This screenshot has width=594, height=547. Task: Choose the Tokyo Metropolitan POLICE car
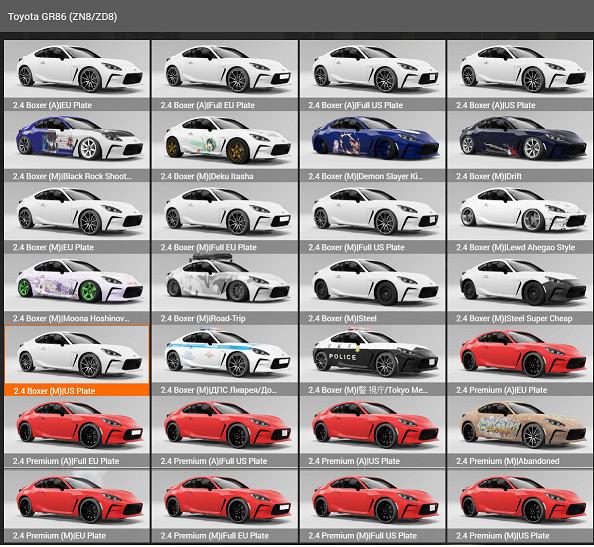(x=372, y=360)
